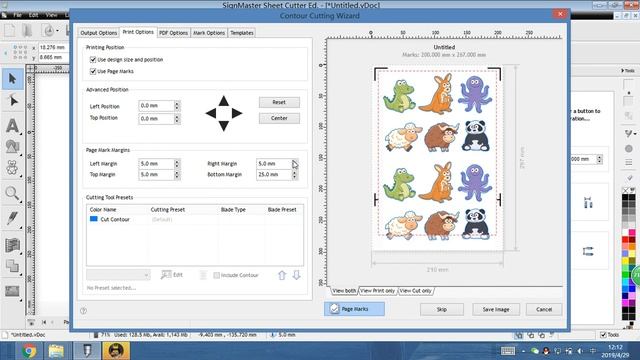Image resolution: width=640 pixels, height=360 pixels.
Task: Select View both preview tab
Action: tap(344, 291)
